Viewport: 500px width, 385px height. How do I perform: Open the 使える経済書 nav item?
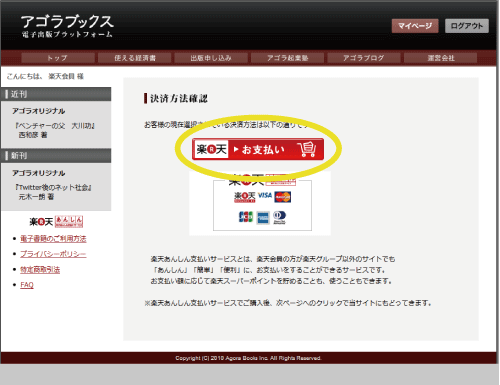point(135,58)
